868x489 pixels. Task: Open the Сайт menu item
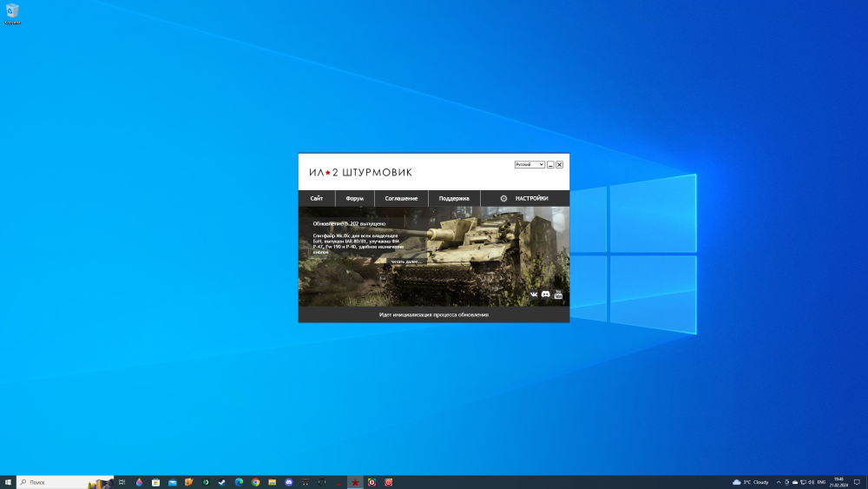click(x=317, y=198)
